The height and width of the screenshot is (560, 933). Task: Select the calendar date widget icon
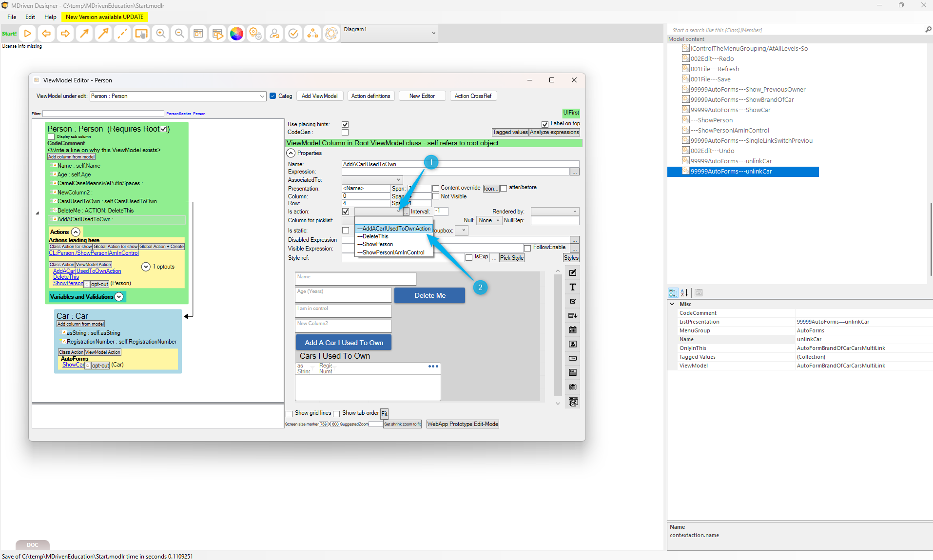pyautogui.click(x=573, y=330)
